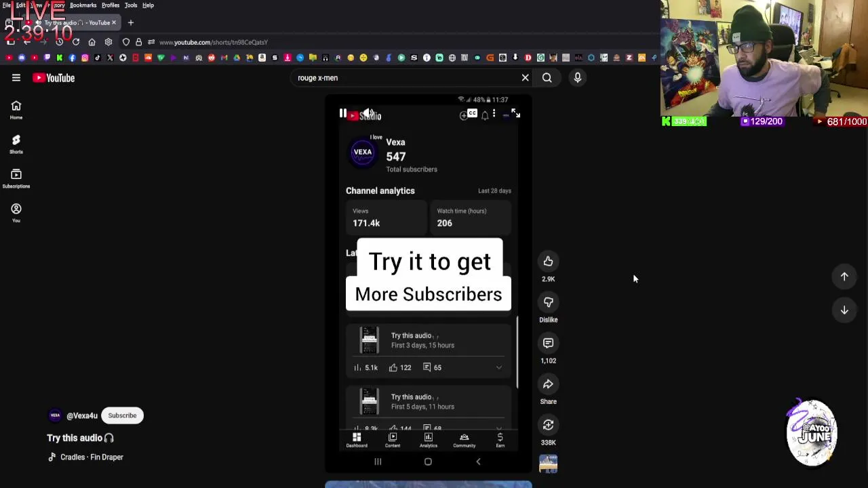Open a new browser tab
This screenshot has height=488, width=868.
tap(131, 22)
